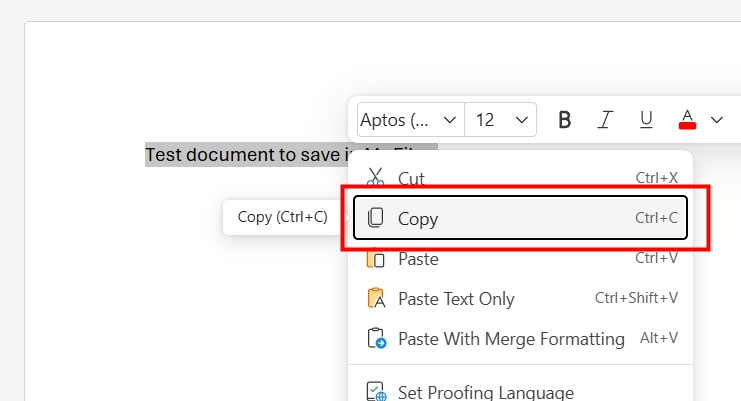
Task: Apply the red font color button
Action: pos(687,120)
